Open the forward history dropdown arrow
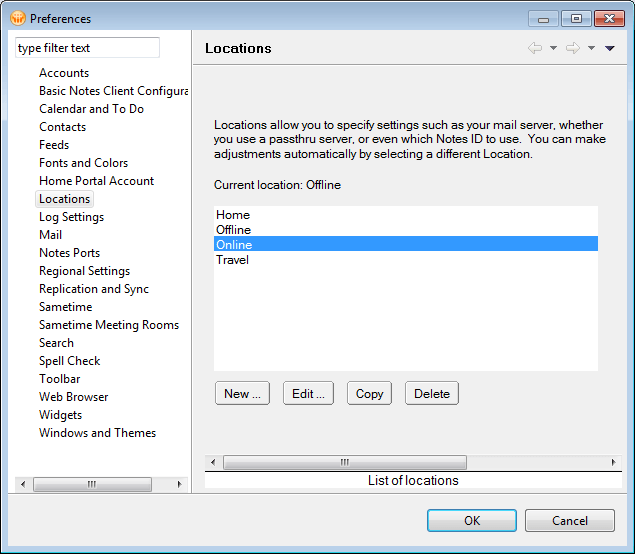The height and width of the screenshot is (554, 635). [591, 48]
